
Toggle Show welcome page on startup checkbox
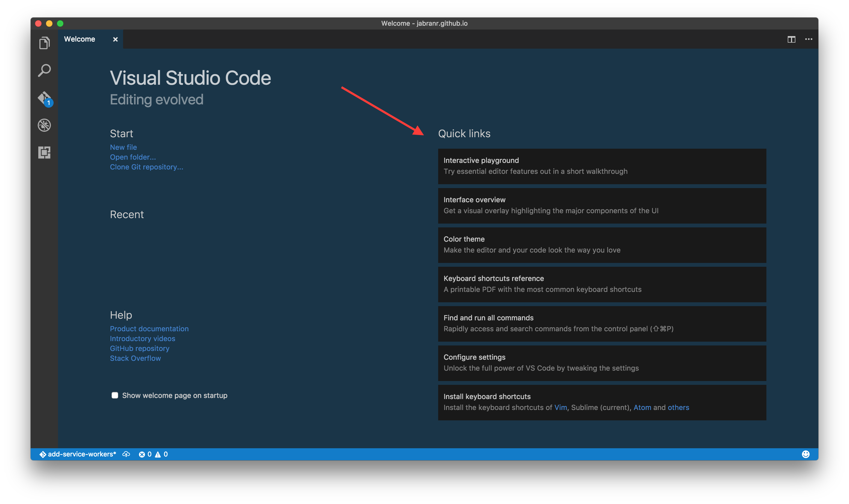click(x=115, y=395)
